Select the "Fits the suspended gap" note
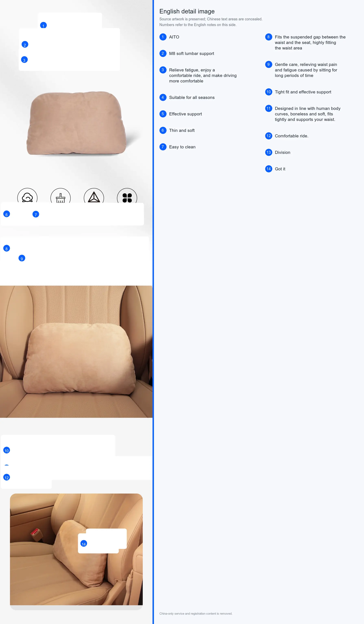 click(310, 43)
